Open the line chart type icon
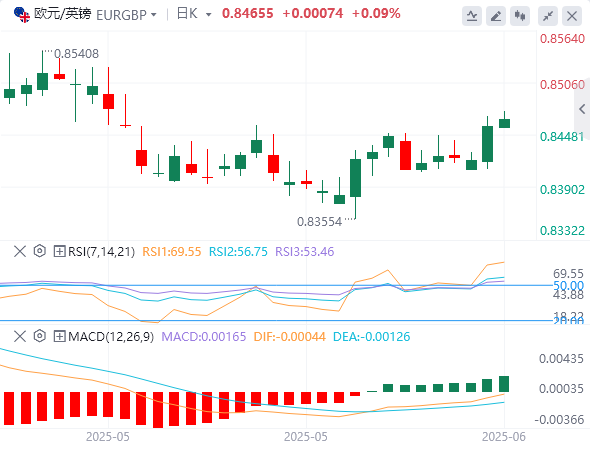590x450 pixels. point(472,16)
